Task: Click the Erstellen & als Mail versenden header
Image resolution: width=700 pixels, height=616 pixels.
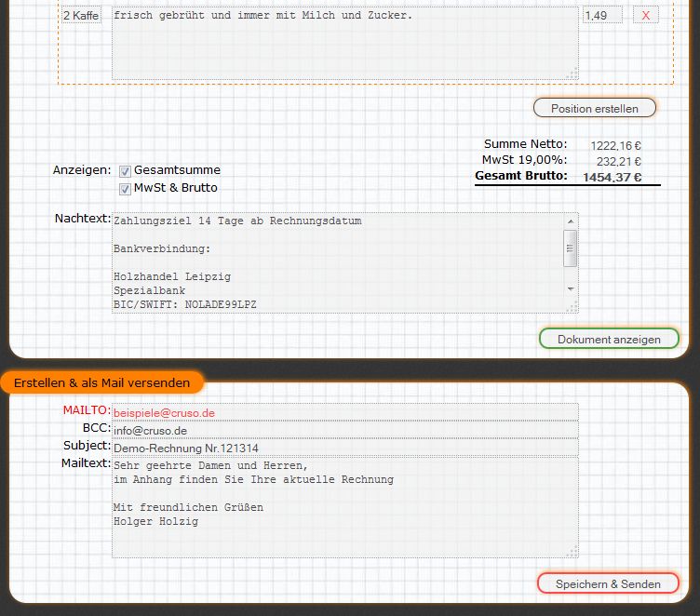Action: [x=101, y=383]
